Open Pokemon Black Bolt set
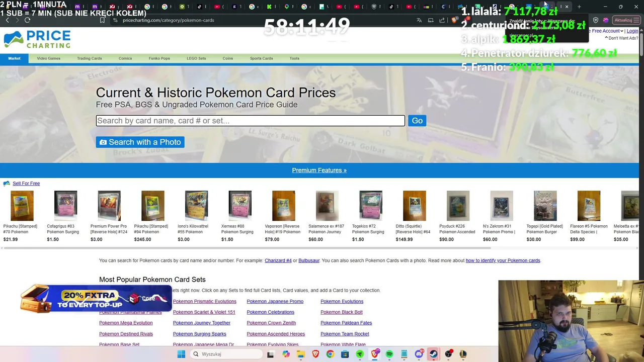 [341, 312]
